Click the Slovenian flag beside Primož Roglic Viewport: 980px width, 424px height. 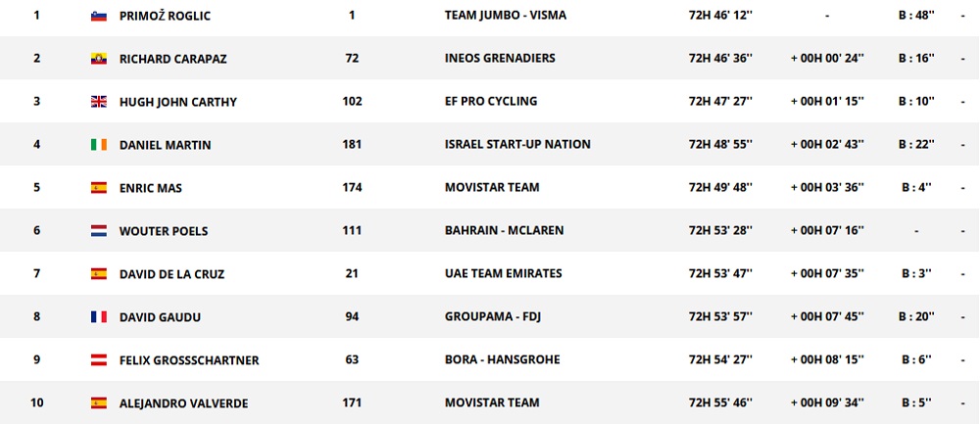(98, 16)
